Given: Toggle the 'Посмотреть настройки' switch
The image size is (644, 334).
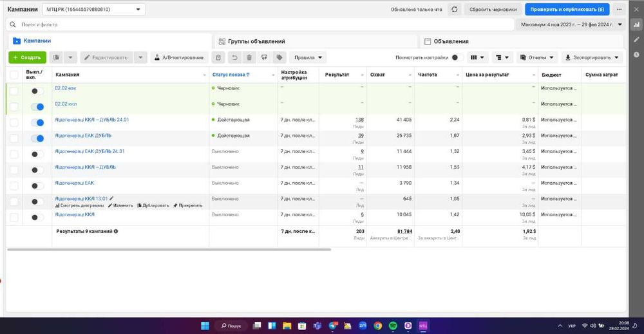Looking at the screenshot, I should (457, 57).
